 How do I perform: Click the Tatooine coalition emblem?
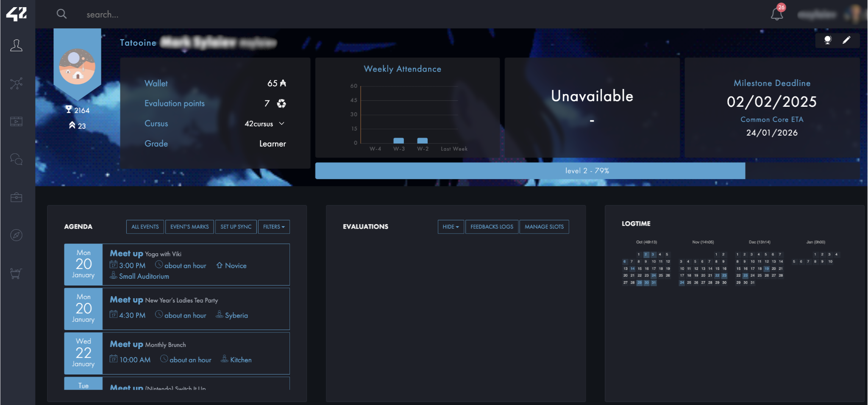point(77,67)
